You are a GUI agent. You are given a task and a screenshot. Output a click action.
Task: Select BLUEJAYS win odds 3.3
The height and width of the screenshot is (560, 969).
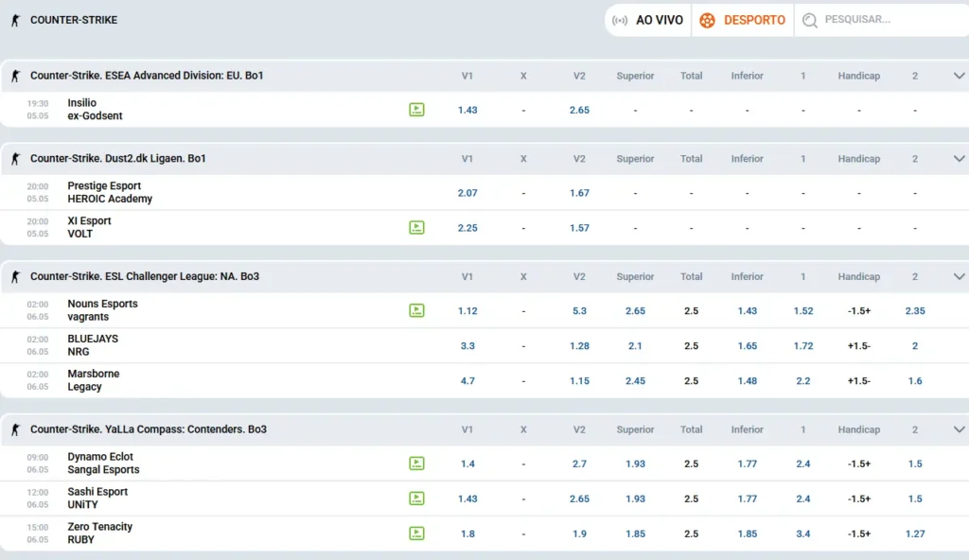(467, 346)
